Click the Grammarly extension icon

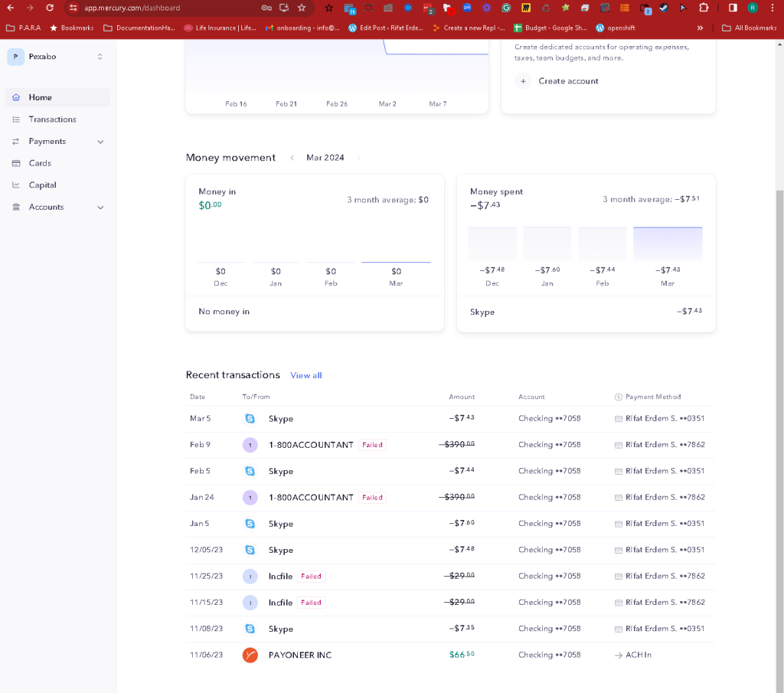(506, 8)
